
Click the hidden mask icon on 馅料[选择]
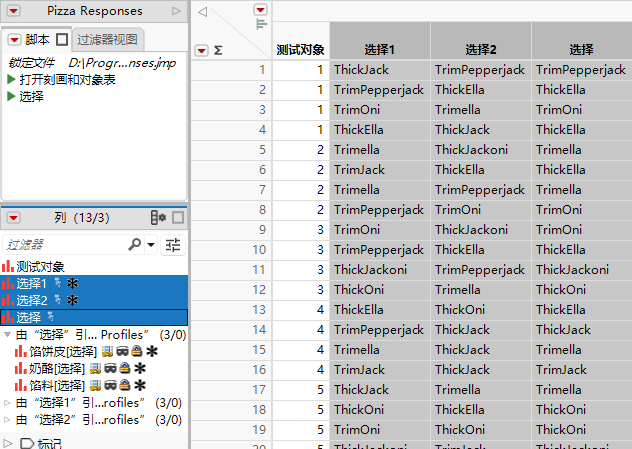pos(110,385)
